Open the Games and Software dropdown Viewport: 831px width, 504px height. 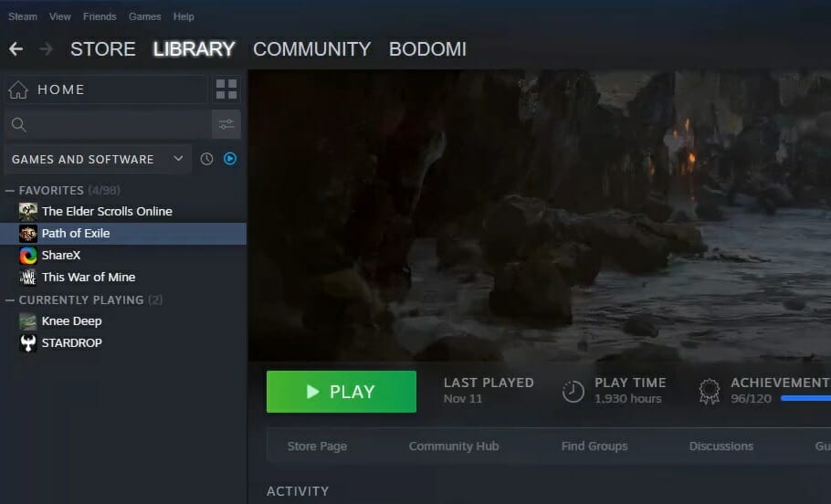pos(98,159)
